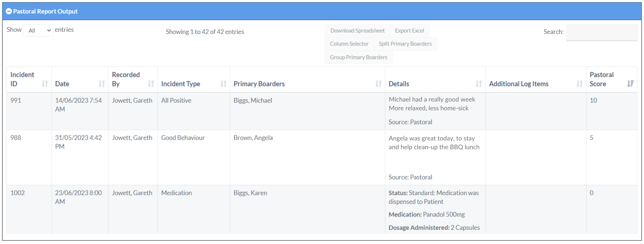644x244 pixels.
Task: Sort by Incident Type column arrows
Action: point(223,84)
